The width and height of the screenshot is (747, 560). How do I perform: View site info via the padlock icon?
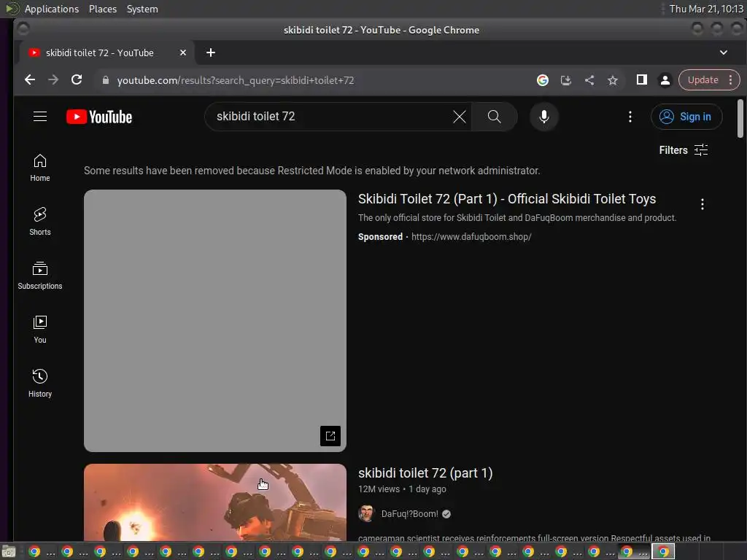(x=106, y=80)
